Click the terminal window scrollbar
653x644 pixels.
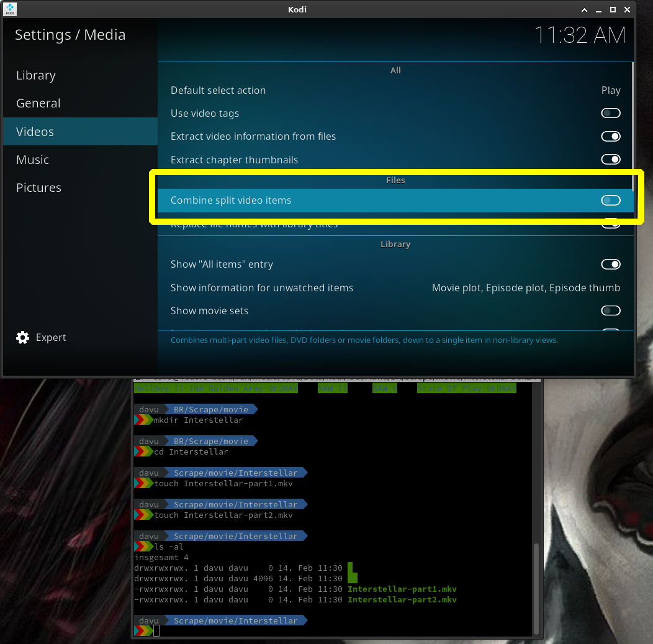click(x=536, y=587)
